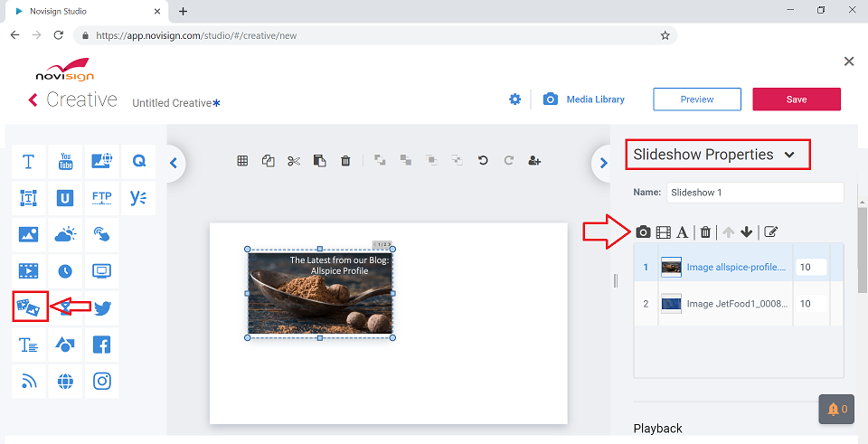Expand the Slideshow Properties dropdown

coord(789,155)
